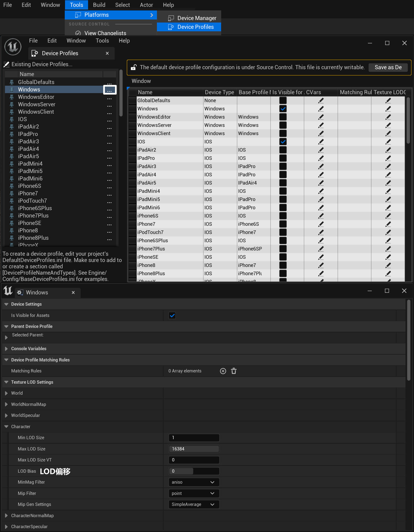Uncheck visibility for the IOS table row
The height and width of the screenshot is (532, 414).
coord(283,142)
